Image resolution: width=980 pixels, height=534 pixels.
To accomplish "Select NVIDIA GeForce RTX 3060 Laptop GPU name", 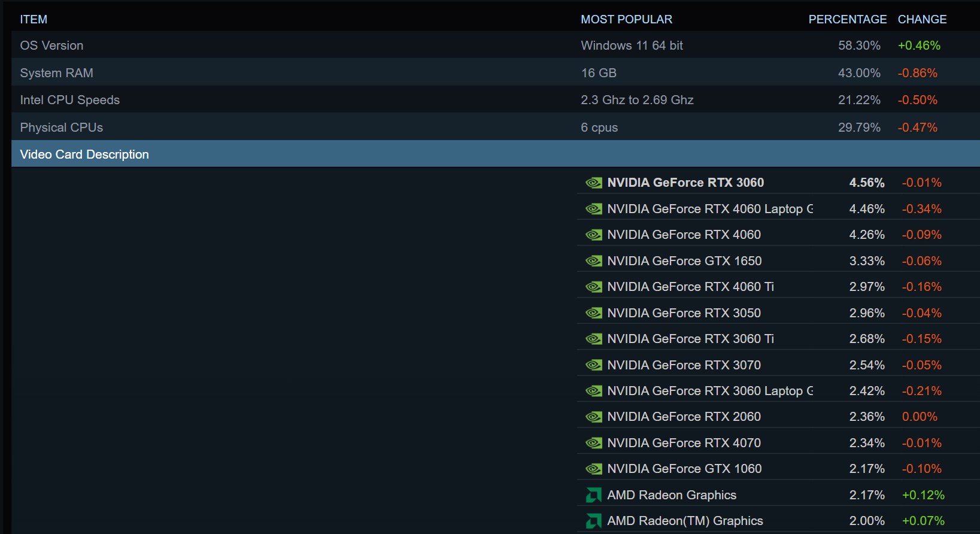I will (710, 391).
